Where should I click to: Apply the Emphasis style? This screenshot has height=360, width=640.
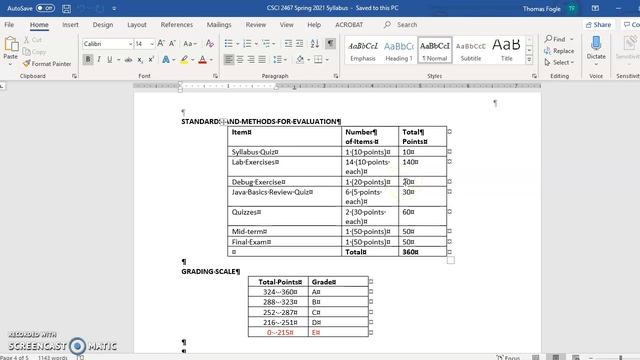click(363, 50)
